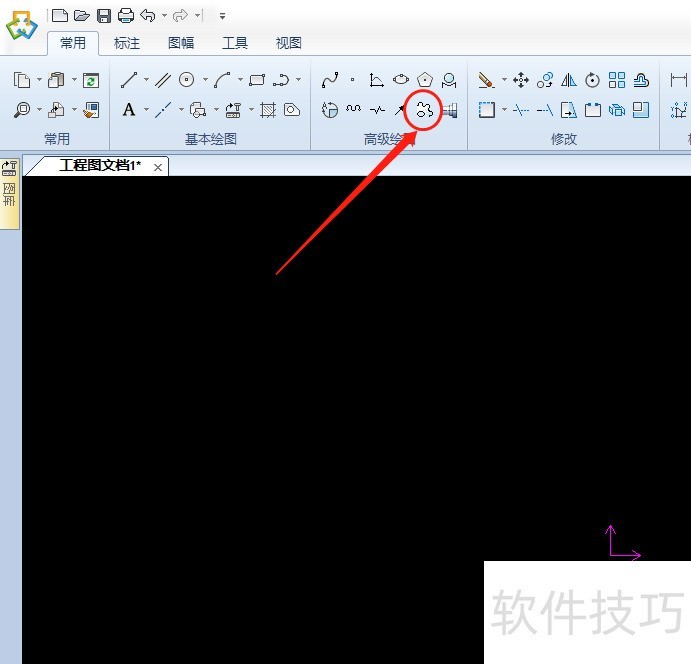Image resolution: width=691 pixels, height=664 pixels.
Task: Open a file using the folder icon
Action: 82,16
